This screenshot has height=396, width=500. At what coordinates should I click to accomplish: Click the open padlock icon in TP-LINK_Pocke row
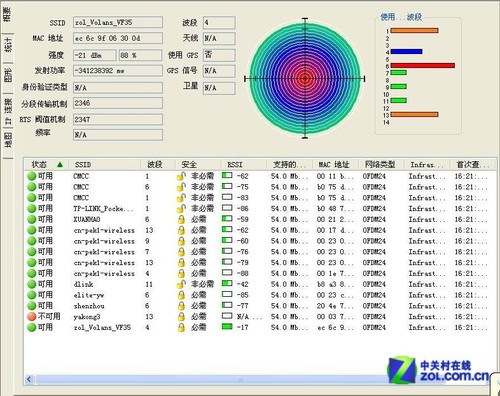click(181, 209)
